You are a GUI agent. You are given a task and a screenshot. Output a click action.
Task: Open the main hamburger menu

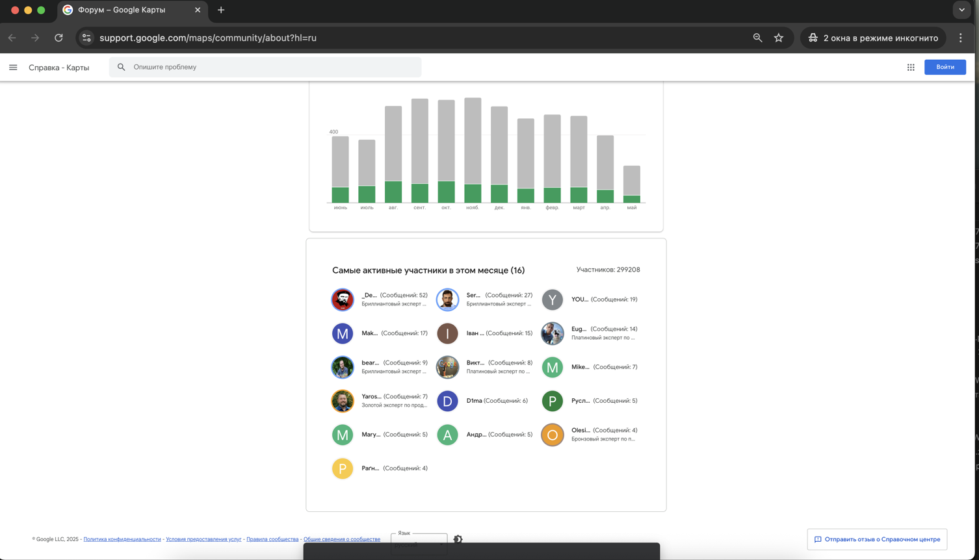pyautogui.click(x=13, y=68)
